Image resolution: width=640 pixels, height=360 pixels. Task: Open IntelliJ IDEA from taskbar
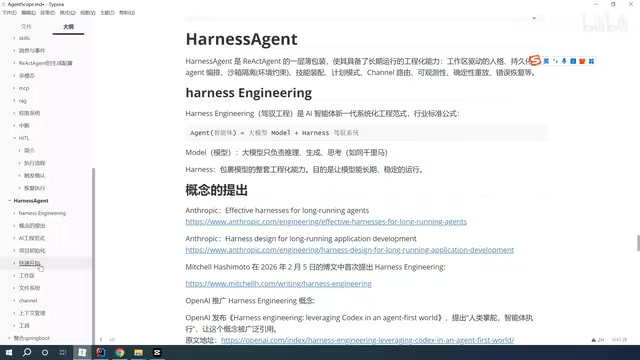[x=101, y=352]
